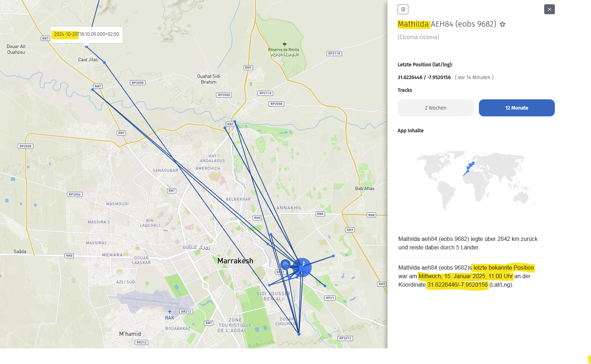Screen dimensions: 591x364
Task: Click the Réserve de Rmila tree icon
Action: 285,45
